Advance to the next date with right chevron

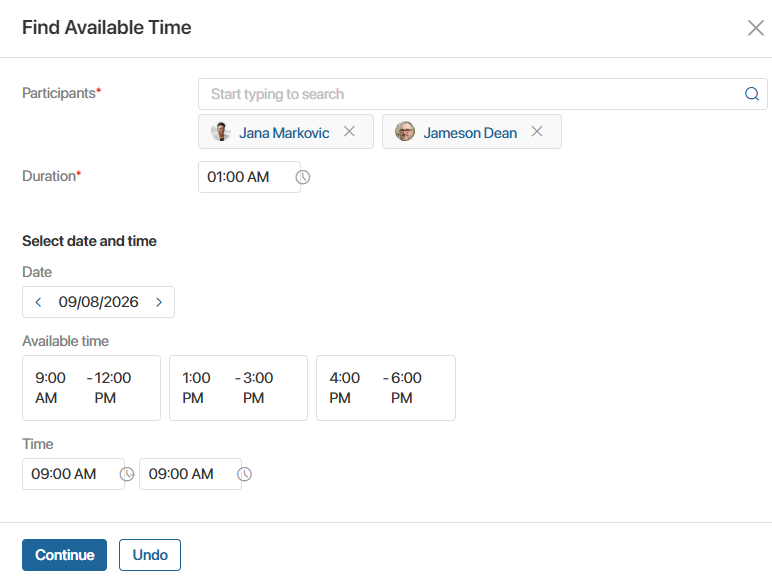pos(159,302)
